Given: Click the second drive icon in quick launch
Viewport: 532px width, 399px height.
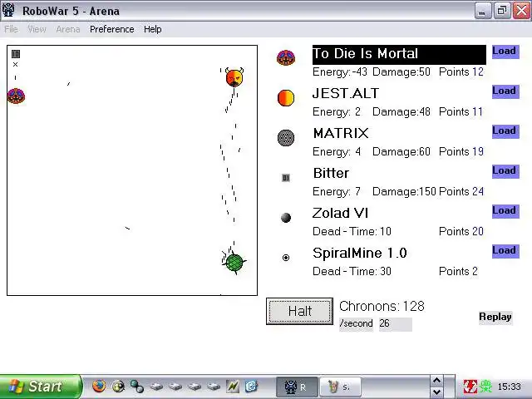Looking at the screenshot, I should click(x=175, y=387).
